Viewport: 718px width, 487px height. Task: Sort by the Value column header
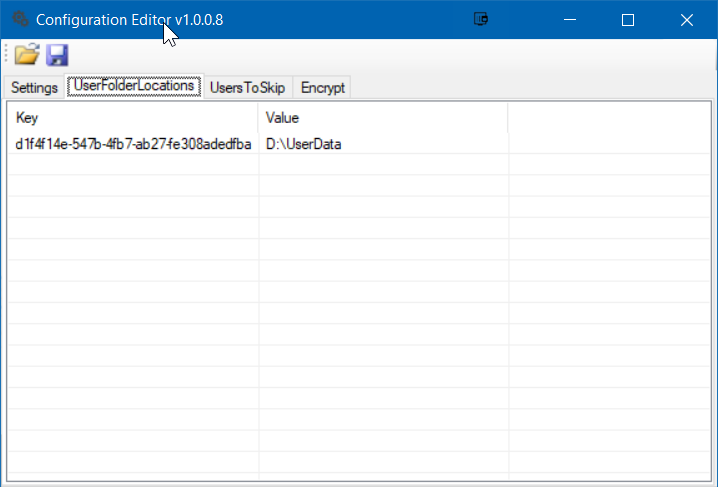click(383, 118)
